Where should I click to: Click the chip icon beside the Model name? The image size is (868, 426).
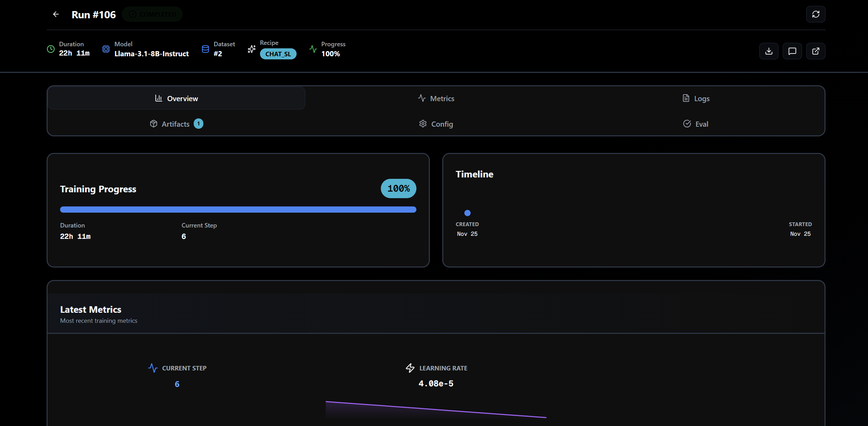click(106, 49)
